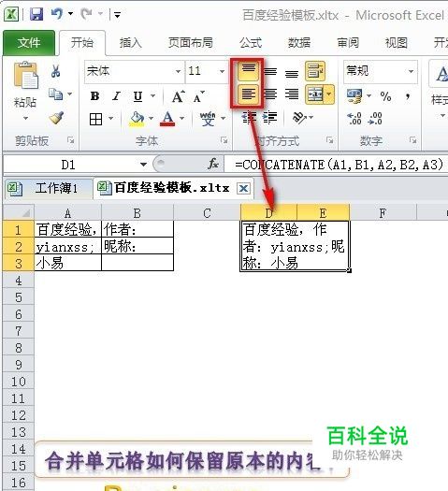Apply percent style
Image resolution: width=448 pixels, height=491 pixels.
click(x=385, y=96)
